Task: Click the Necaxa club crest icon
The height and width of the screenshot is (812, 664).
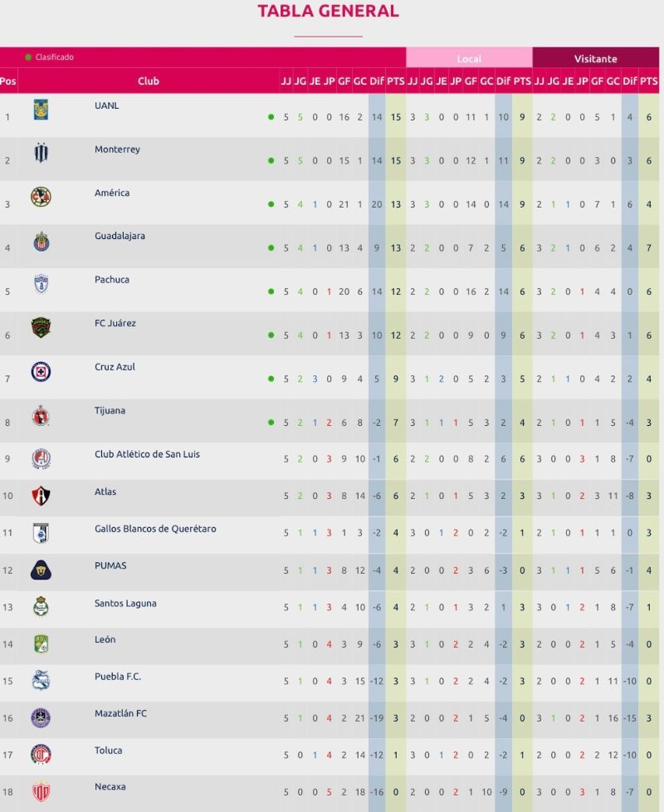Action: click(x=41, y=792)
